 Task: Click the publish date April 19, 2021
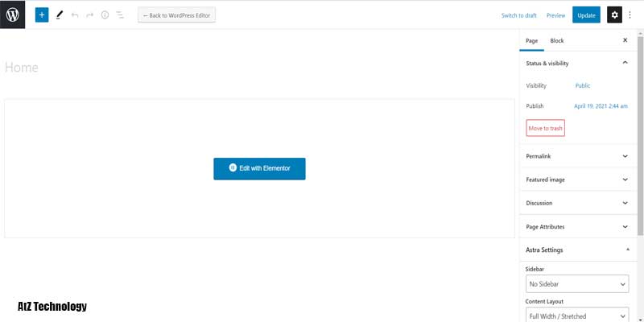pyautogui.click(x=601, y=106)
